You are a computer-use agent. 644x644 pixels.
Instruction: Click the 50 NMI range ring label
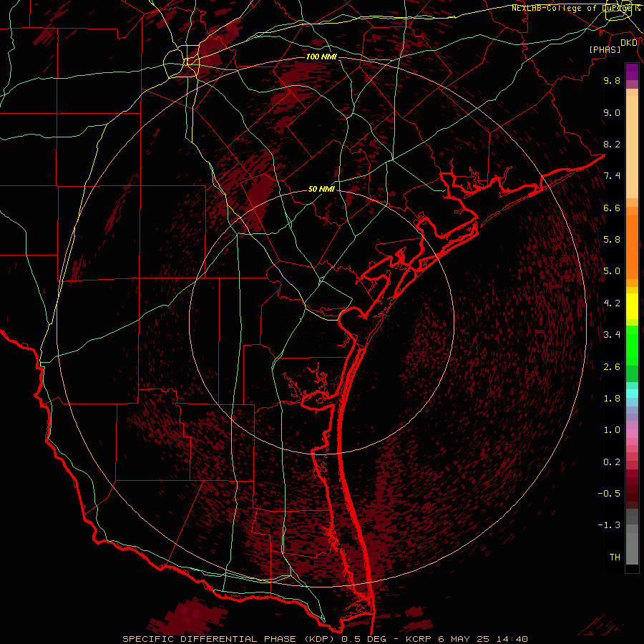[321, 190]
